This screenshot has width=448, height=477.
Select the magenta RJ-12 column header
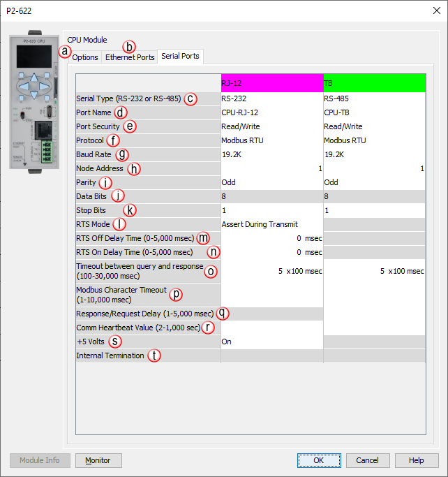(271, 83)
